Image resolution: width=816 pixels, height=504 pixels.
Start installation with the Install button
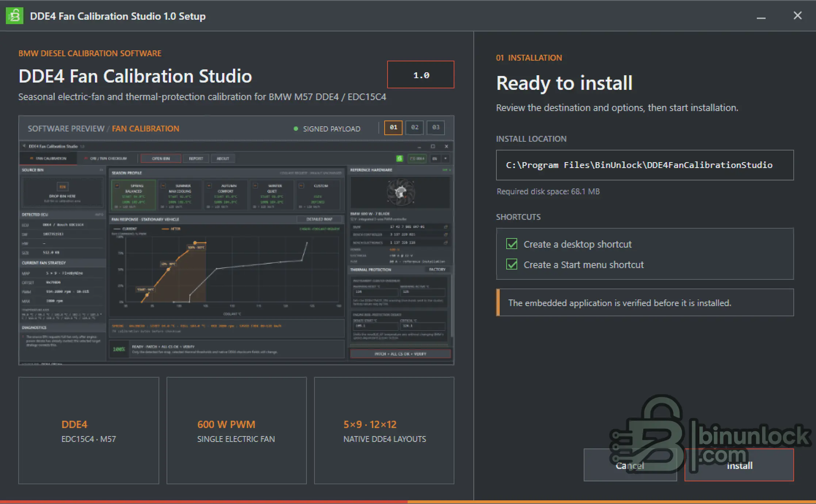click(x=739, y=465)
